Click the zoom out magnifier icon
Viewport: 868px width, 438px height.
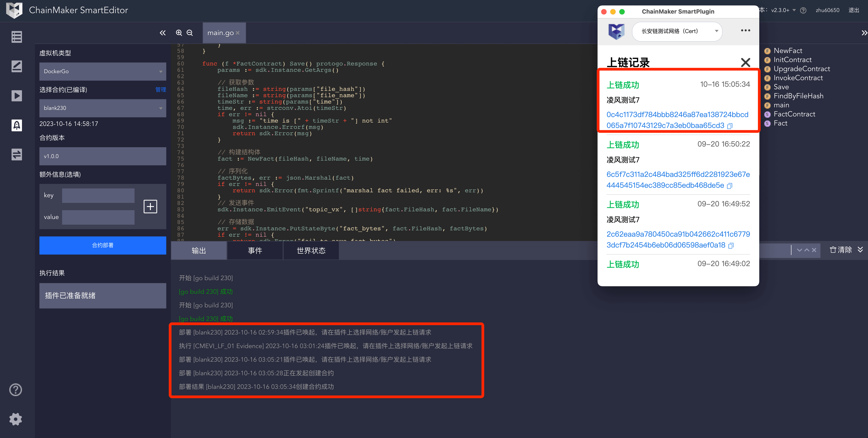click(x=190, y=33)
